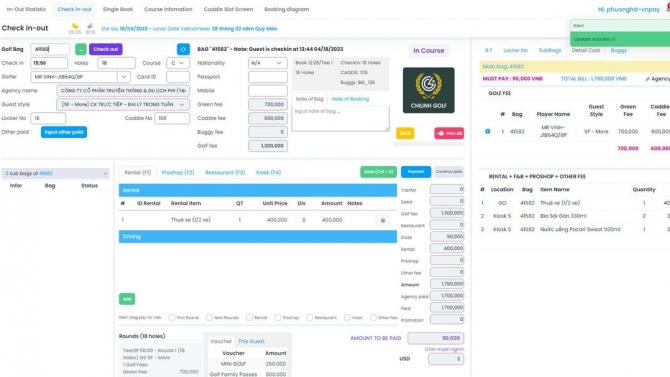The width and height of the screenshot is (670, 377).
Task: Click the Check in time field
Action: tap(49, 63)
